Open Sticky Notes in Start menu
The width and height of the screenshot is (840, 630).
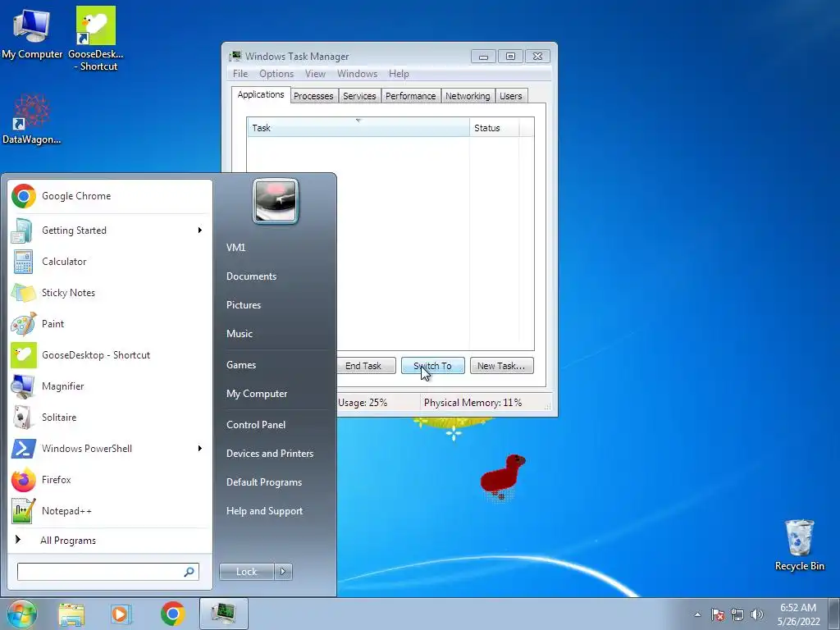(111, 293)
